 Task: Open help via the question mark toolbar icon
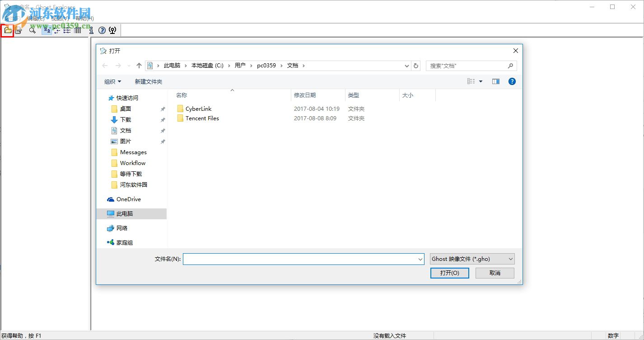point(101,30)
